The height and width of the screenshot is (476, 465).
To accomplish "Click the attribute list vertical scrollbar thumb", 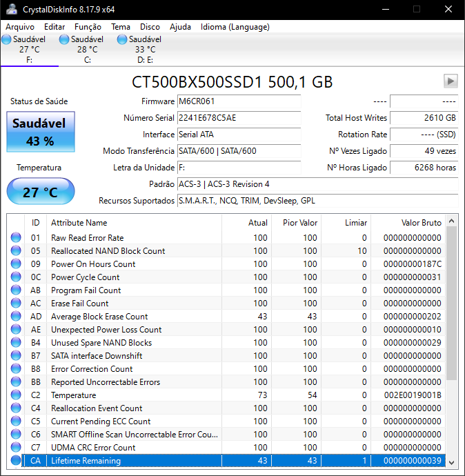I will pos(452,303).
